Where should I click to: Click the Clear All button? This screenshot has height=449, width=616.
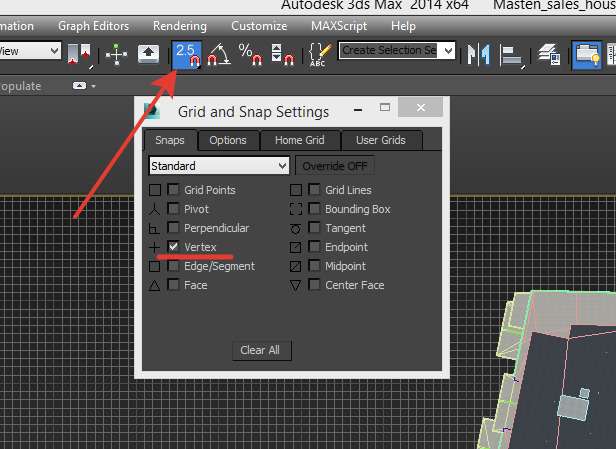coord(260,350)
